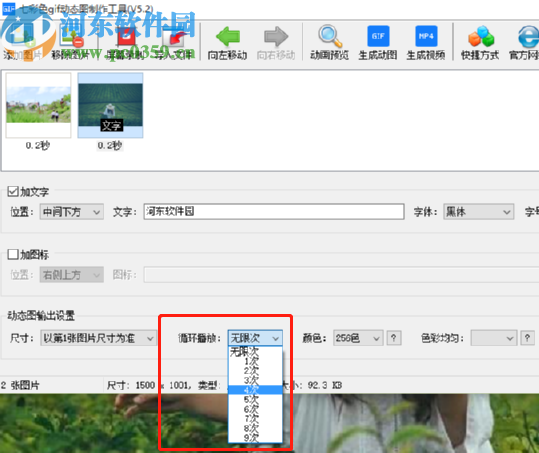
Task: Choose highlighted 4次 in loop list
Action: coord(255,390)
